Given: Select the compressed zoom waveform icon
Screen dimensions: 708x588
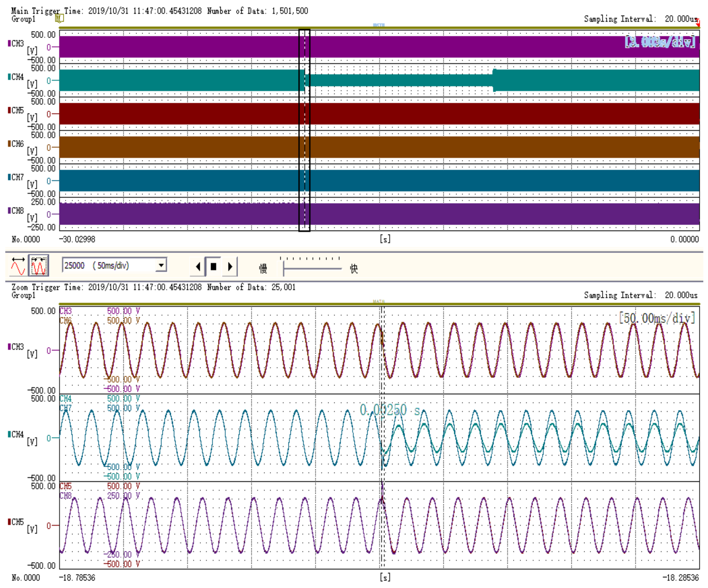Looking at the screenshot, I should tap(38, 266).
